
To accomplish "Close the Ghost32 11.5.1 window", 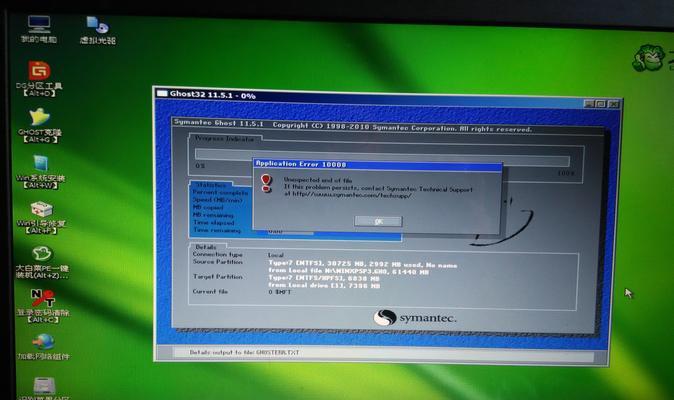I will [x=614, y=104].
